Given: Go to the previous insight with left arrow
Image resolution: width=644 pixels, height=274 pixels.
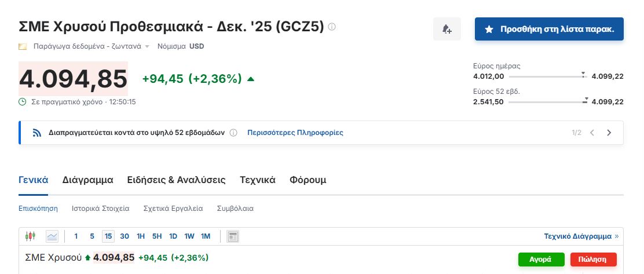Looking at the screenshot, I should [592, 133].
